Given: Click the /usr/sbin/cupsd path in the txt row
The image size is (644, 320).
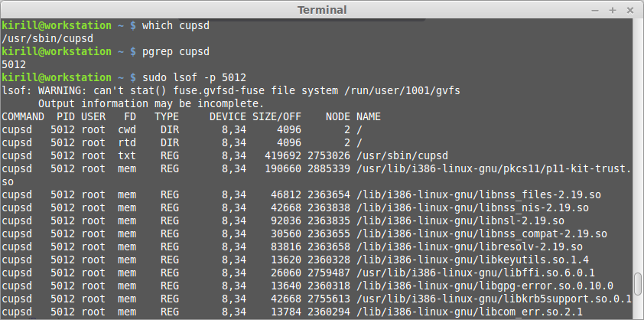Looking at the screenshot, I should (x=402, y=156).
